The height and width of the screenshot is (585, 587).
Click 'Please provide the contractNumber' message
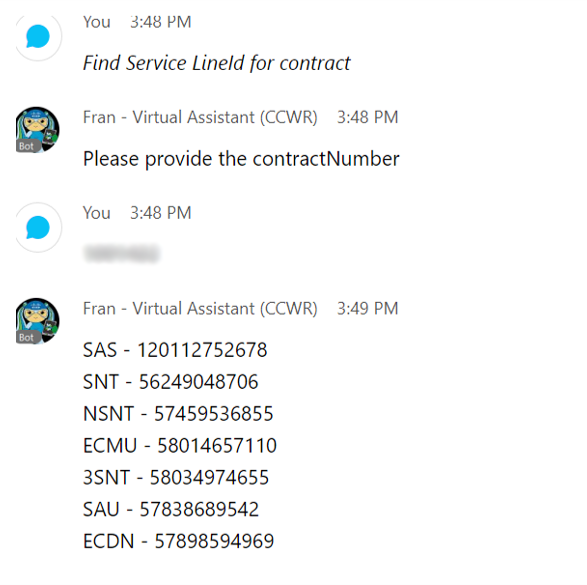pos(241,159)
